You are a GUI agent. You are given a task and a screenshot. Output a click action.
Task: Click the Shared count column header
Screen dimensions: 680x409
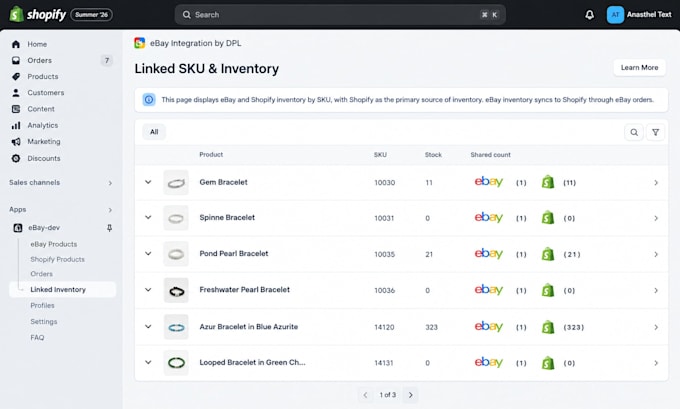click(x=490, y=155)
